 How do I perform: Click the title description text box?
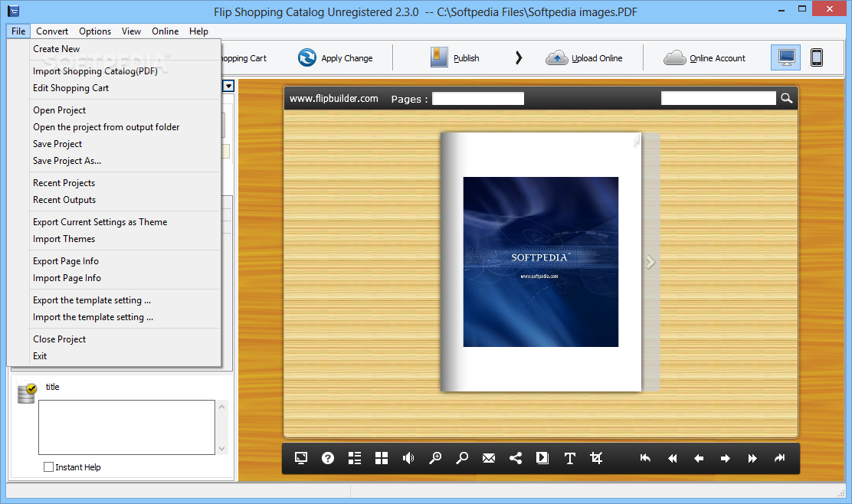pyautogui.click(x=126, y=427)
